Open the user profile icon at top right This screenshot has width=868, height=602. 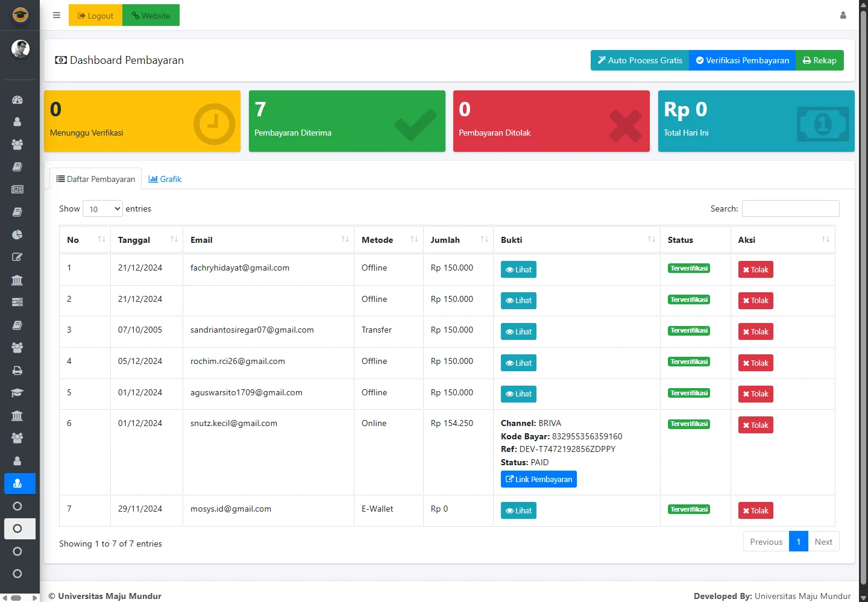click(843, 16)
